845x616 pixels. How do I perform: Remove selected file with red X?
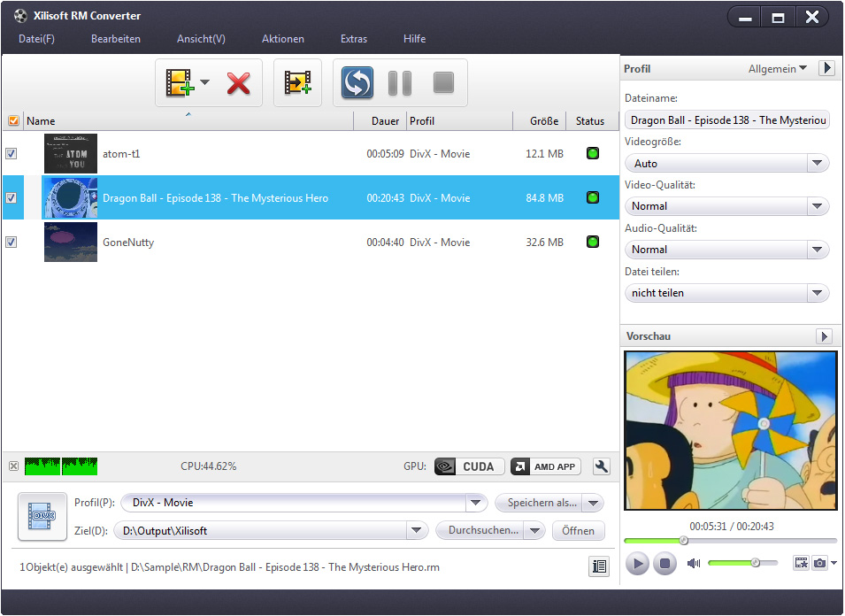pos(238,83)
